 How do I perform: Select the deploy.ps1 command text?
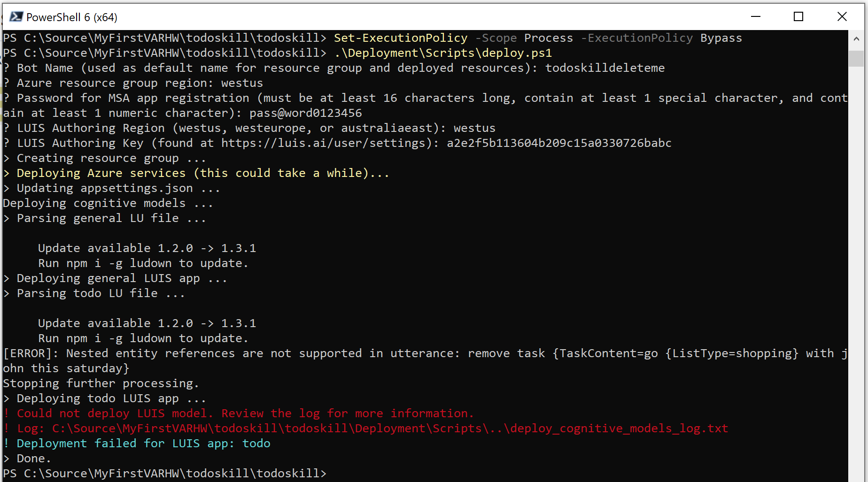coord(444,53)
